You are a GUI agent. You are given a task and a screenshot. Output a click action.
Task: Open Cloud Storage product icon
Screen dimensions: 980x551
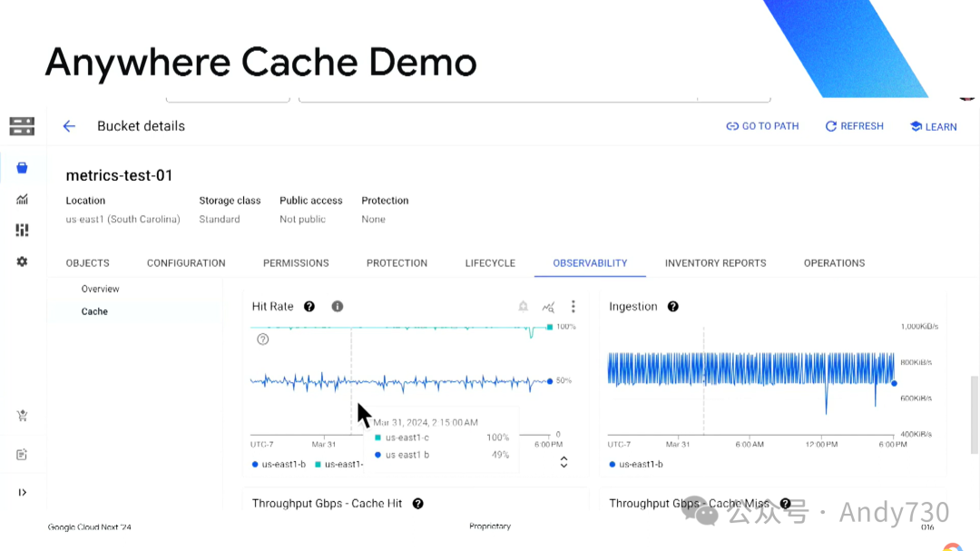tap(22, 126)
